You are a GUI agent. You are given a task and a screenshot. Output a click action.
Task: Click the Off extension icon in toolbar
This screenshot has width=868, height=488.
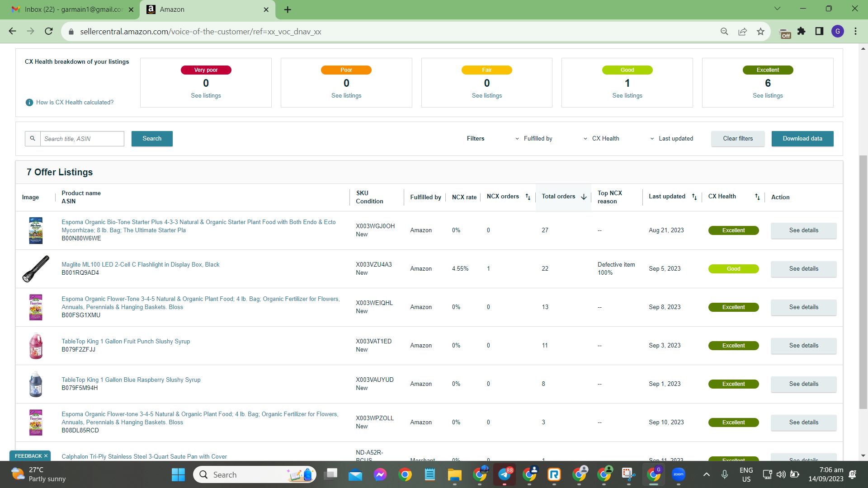785,33
